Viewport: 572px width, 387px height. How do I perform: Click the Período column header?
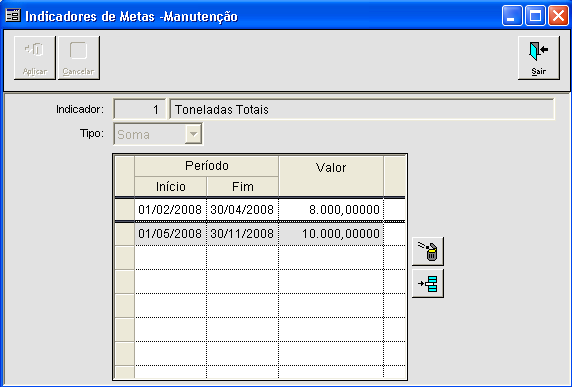click(206, 166)
